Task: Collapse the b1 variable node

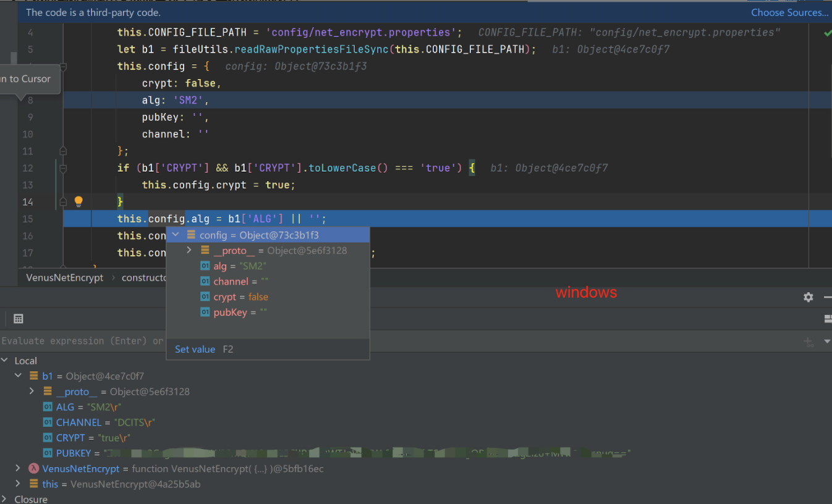Action: coord(18,376)
